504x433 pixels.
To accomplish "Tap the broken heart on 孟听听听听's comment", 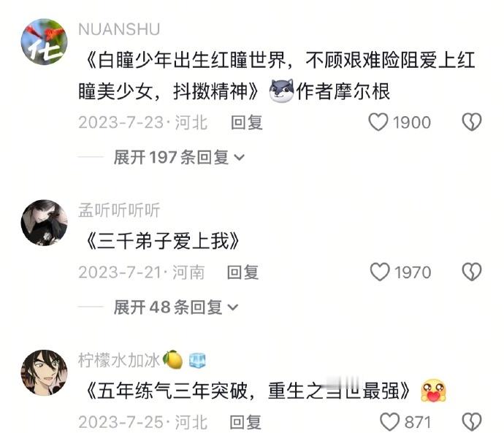I will pyautogui.click(x=472, y=272).
